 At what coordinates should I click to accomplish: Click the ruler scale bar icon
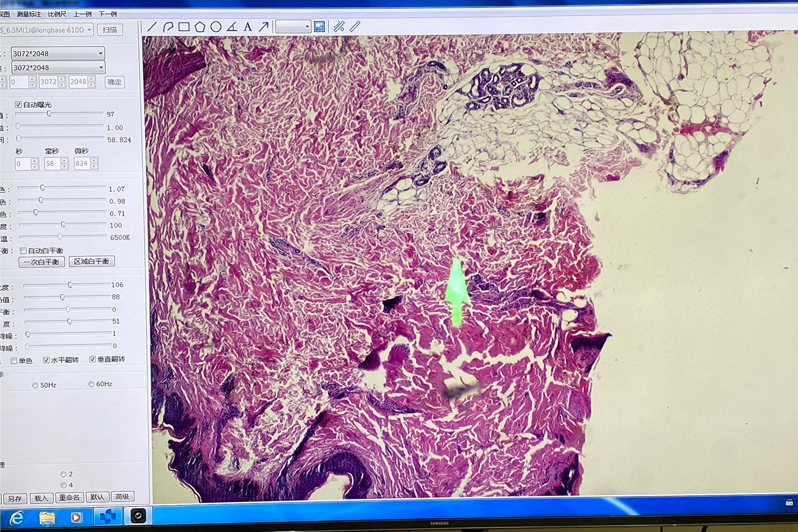point(355,26)
